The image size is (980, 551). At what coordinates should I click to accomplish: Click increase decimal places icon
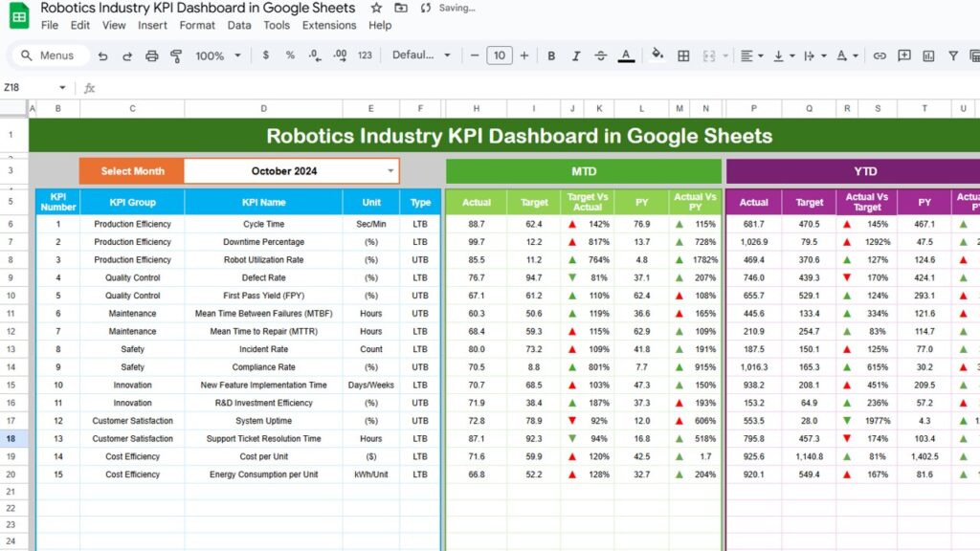pyautogui.click(x=340, y=55)
